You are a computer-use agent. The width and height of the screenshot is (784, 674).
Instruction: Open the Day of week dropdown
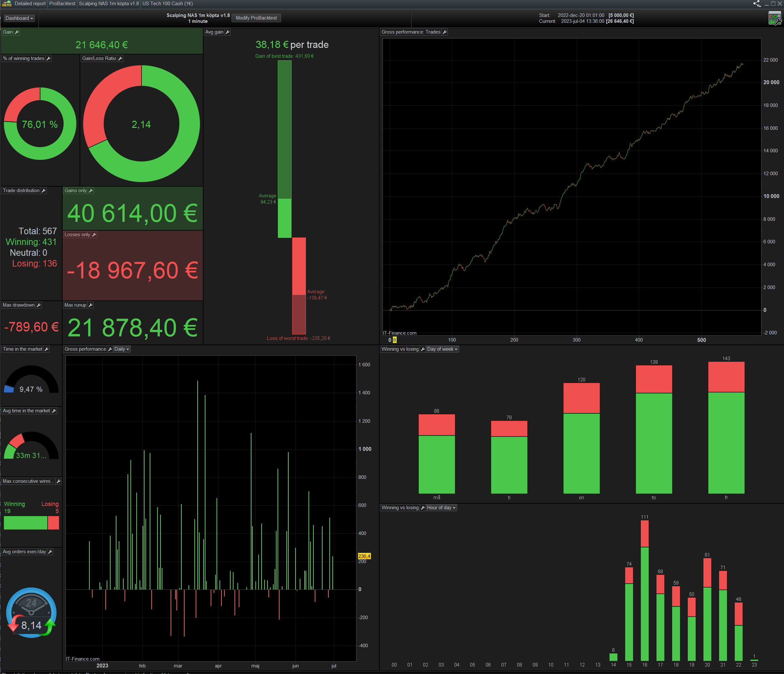pos(442,349)
